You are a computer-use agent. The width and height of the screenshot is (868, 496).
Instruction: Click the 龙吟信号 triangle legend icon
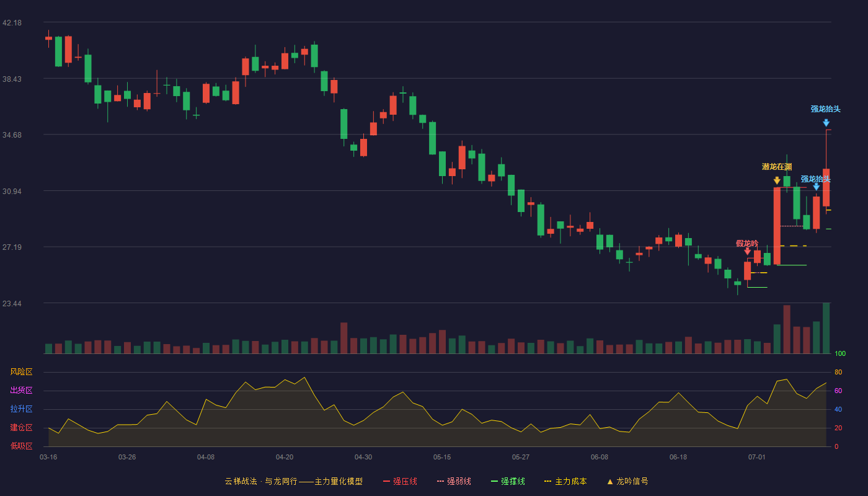(610, 482)
